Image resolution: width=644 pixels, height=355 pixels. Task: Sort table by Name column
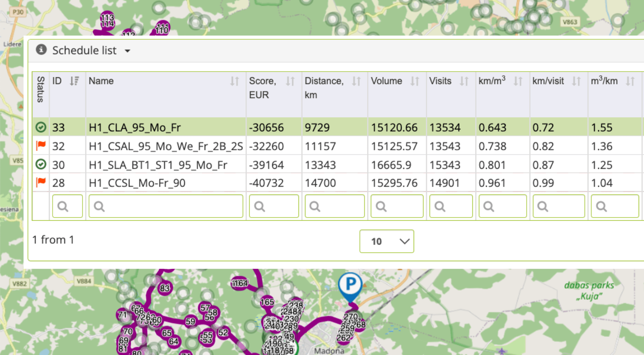click(235, 81)
